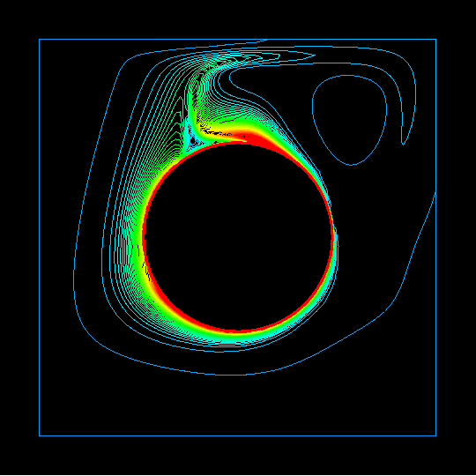Pick the empty black area inside the oval loop
The height and width of the screenshot is (476, 476).
(349, 118)
